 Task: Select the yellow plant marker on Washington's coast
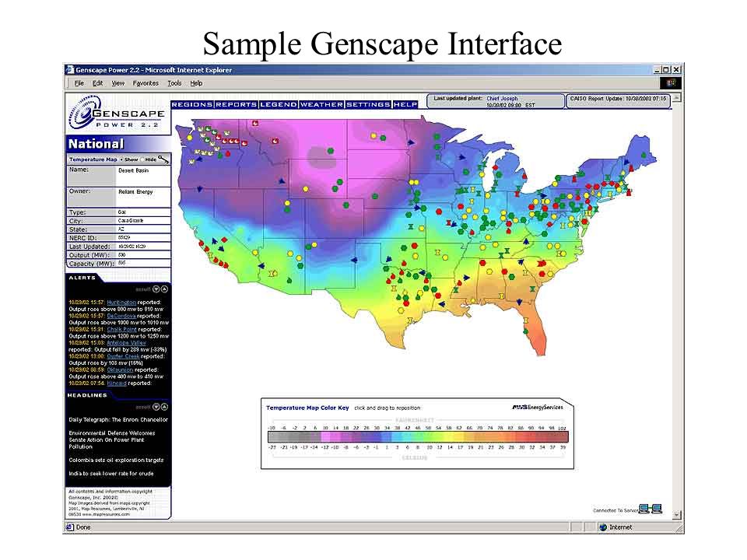(189, 138)
